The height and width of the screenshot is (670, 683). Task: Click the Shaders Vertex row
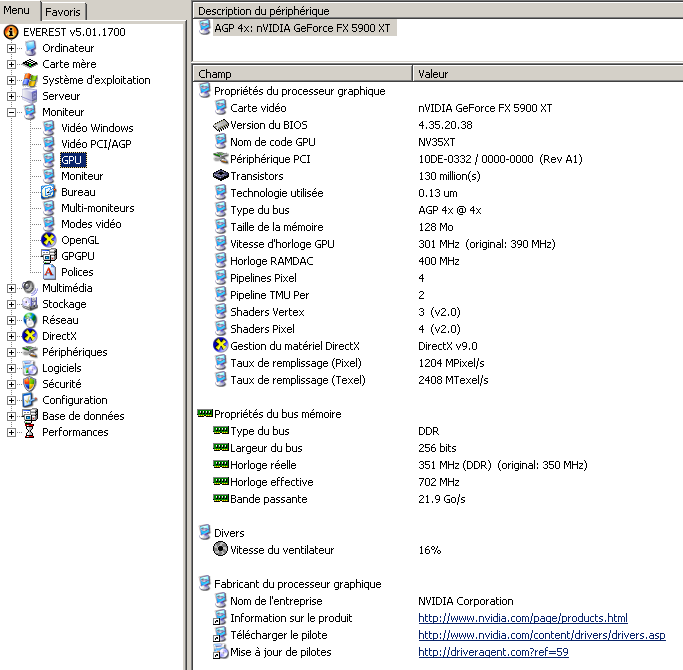[x=440, y=312]
